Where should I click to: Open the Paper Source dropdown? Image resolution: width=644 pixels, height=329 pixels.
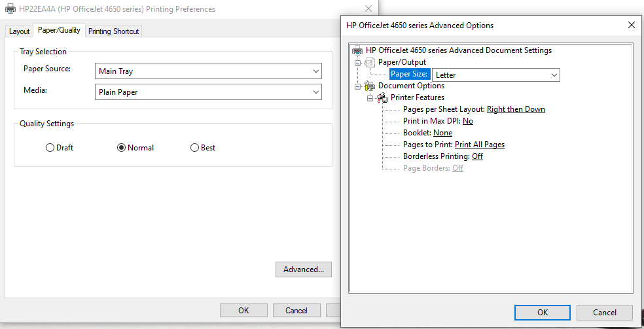tap(208, 71)
